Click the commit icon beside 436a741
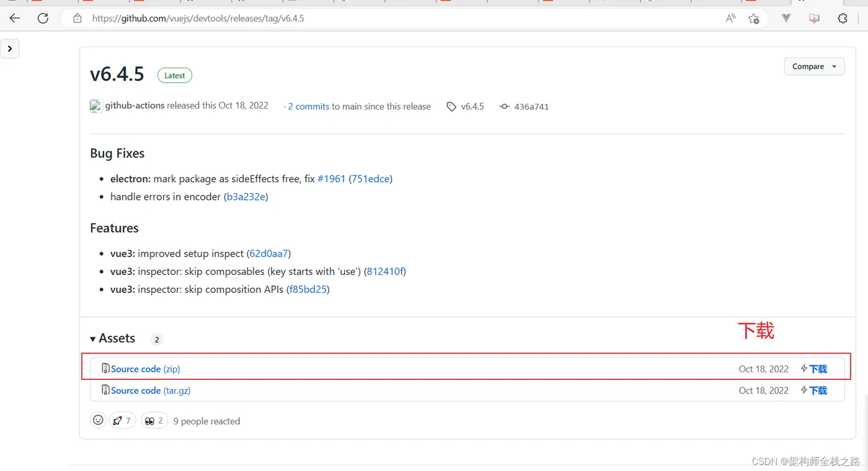The image size is (868, 471). click(505, 107)
